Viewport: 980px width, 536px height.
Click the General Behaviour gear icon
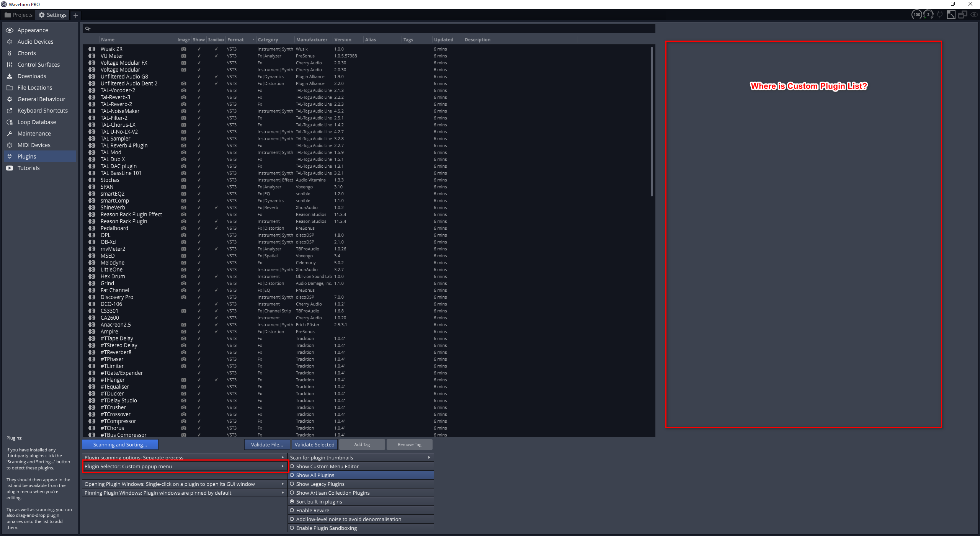10,99
